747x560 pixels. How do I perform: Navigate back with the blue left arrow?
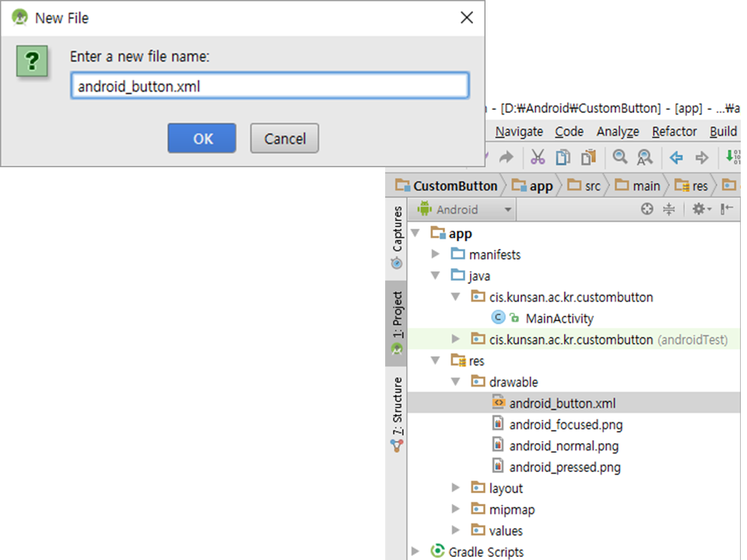pos(676,158)
